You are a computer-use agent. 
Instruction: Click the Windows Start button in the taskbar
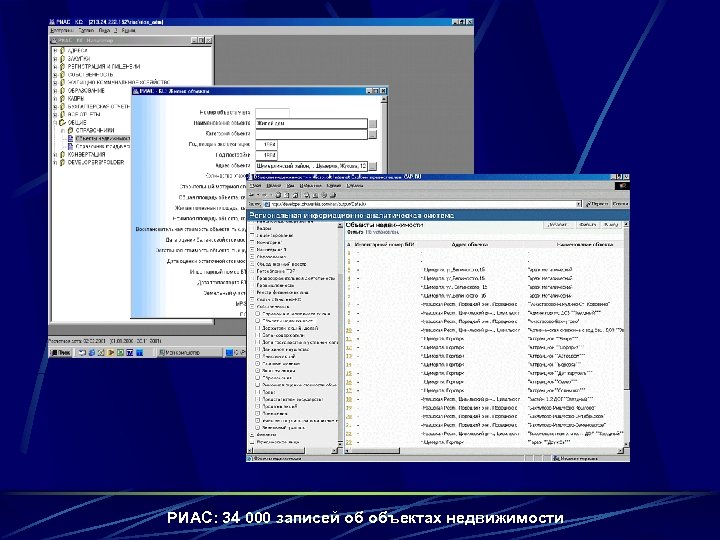(x=60, y=353)
